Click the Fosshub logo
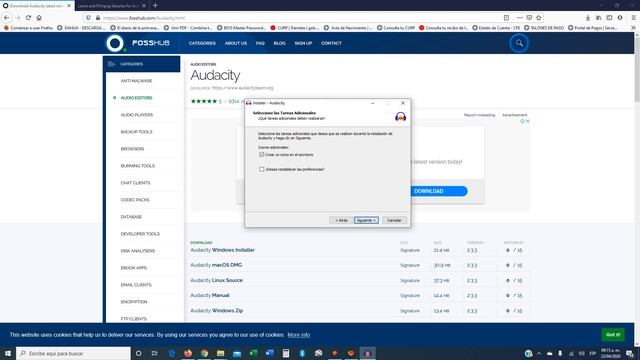 pos(138,43)
